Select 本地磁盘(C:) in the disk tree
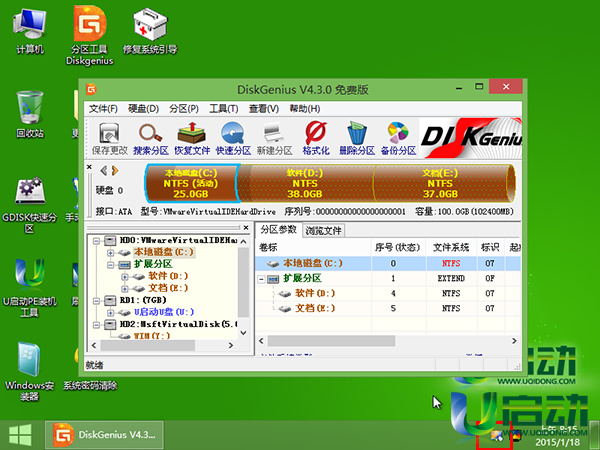Image resolution: width=600 pixels, height=450 pixels. pos(164,252)
